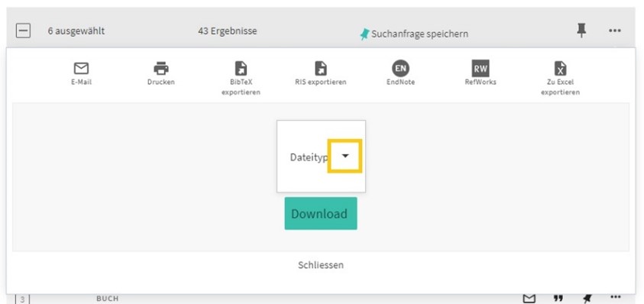The image size is (644, 304).
Task: Select BibTeX exportieren icon
Action: (241, 68)
